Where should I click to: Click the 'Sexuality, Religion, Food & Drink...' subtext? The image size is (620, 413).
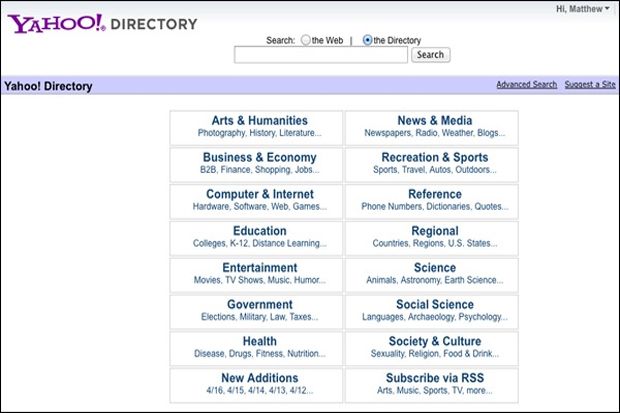(435, 354)
